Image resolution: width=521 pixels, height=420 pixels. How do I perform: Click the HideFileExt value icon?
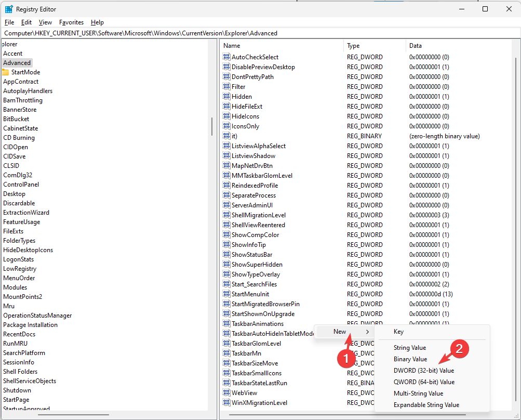point(226,107)
